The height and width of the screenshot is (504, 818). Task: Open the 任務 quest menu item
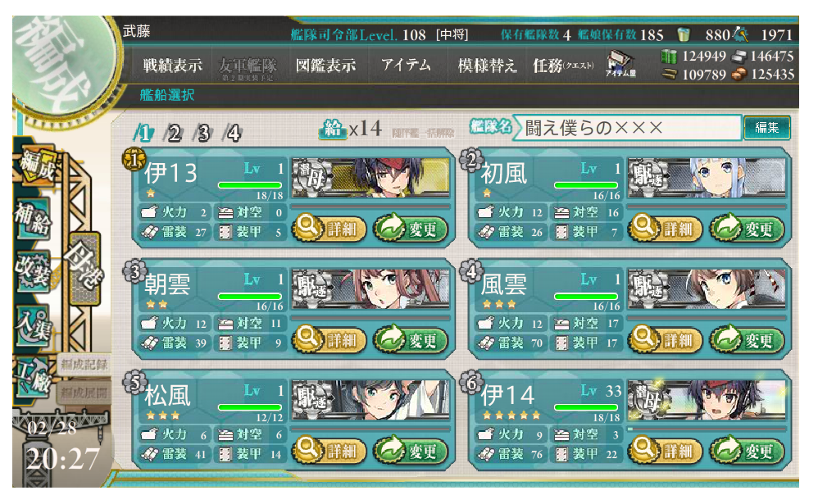point(563,66)
